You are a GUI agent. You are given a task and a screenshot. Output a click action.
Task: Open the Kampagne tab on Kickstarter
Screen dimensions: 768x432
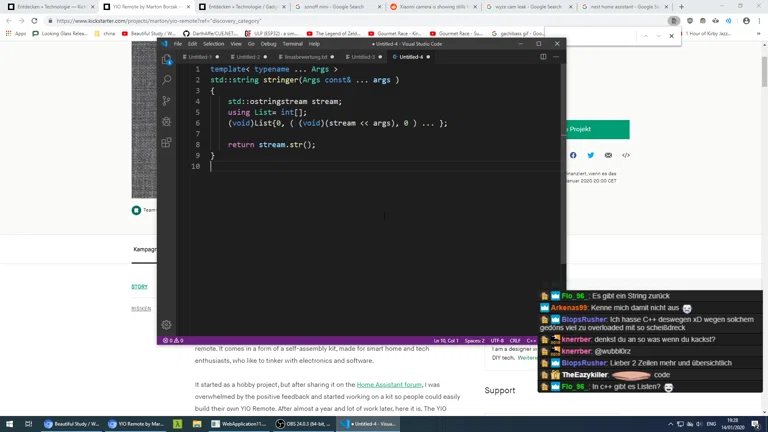click(x=145, y=249)
